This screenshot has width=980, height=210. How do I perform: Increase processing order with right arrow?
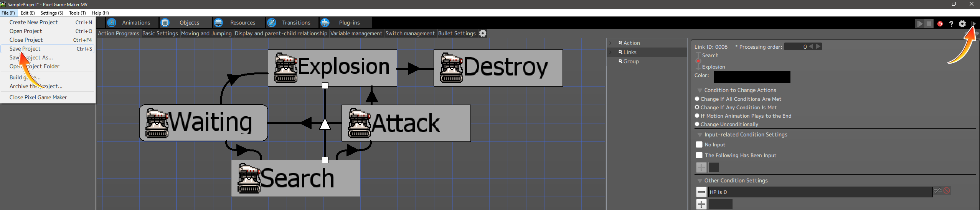tap(818, 46)
